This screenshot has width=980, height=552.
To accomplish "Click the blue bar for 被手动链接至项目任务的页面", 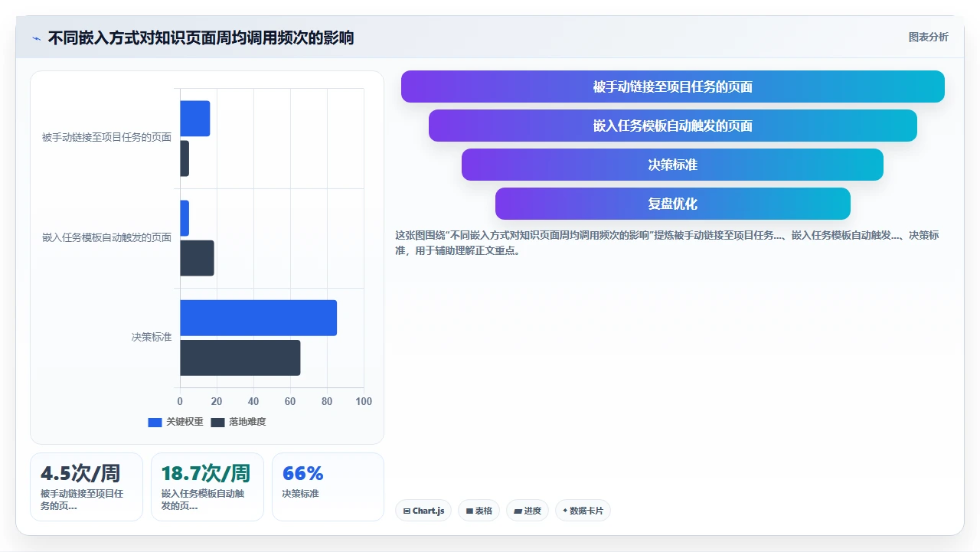I will [194, 119].
